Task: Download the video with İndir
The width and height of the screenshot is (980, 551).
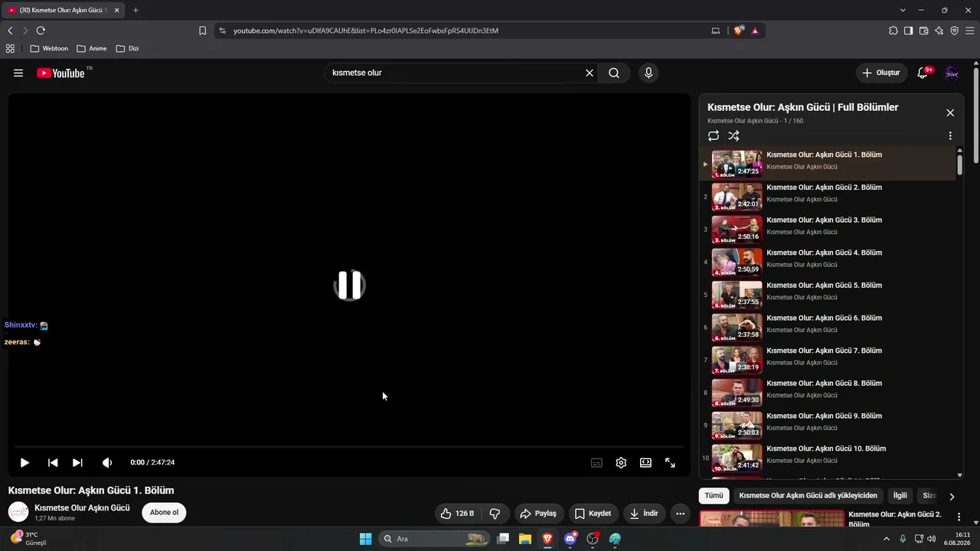Action: pos(644,514)
